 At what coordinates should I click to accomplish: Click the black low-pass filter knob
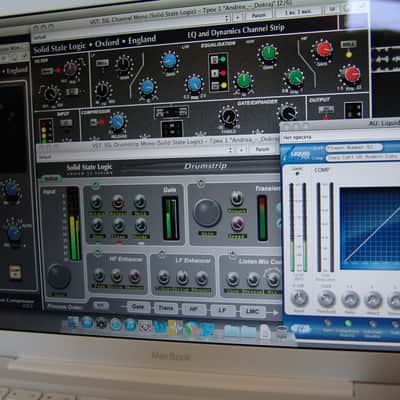point(51,93)
